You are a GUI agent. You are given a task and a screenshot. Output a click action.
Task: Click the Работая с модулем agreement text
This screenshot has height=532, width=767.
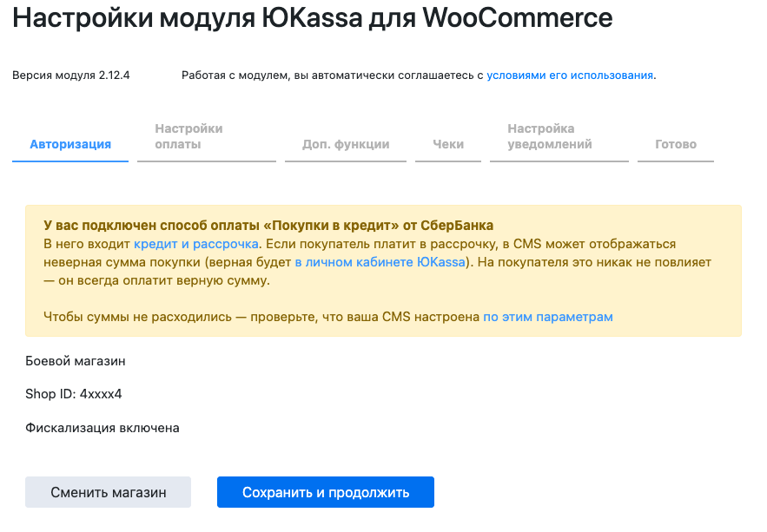point(332,76)
